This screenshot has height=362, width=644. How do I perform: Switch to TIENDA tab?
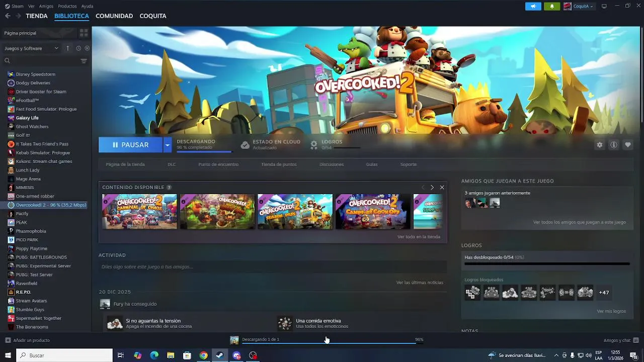click(37, 16)
